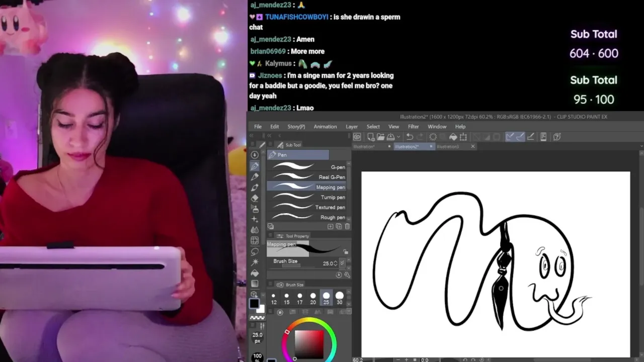The width and height of the screenshot is (644, 362).
Task: Click the color wheel hue ring
Action: 308,321
